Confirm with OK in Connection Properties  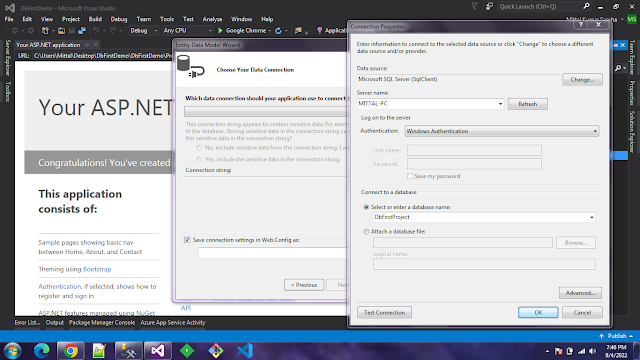538,313
